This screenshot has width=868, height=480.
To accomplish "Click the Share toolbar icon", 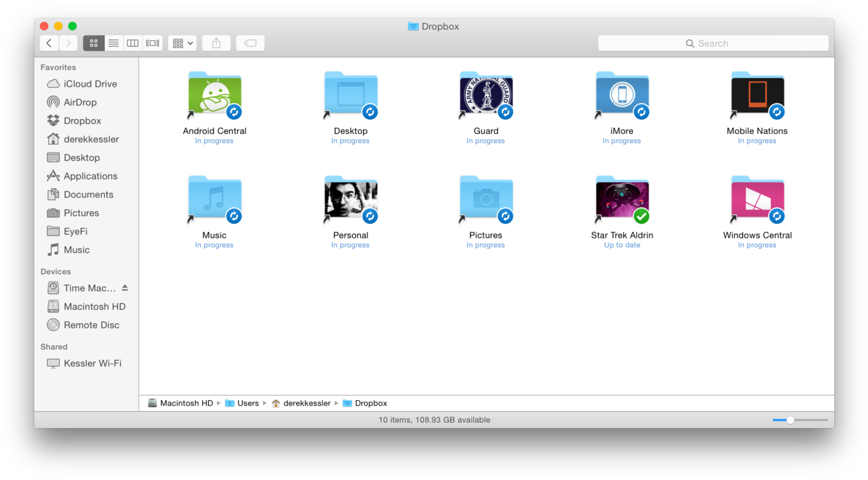I will pyautogui.click(x=216, y=43).
